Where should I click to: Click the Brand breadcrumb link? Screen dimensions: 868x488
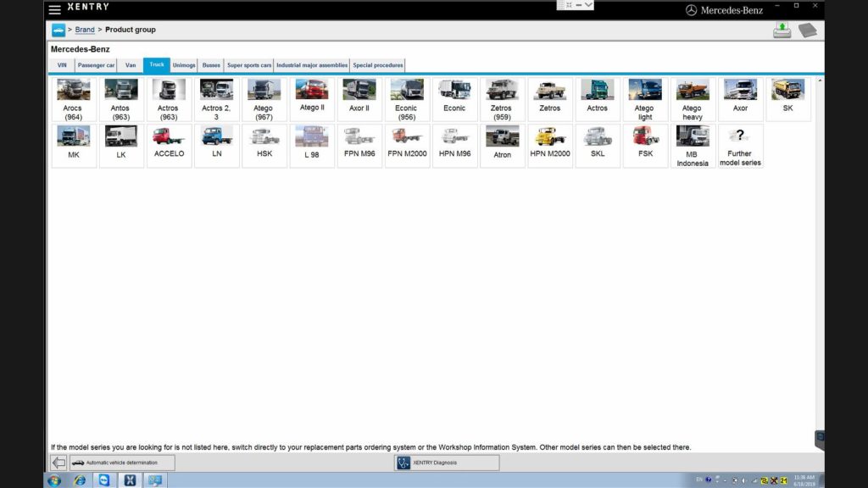[85, 30]
